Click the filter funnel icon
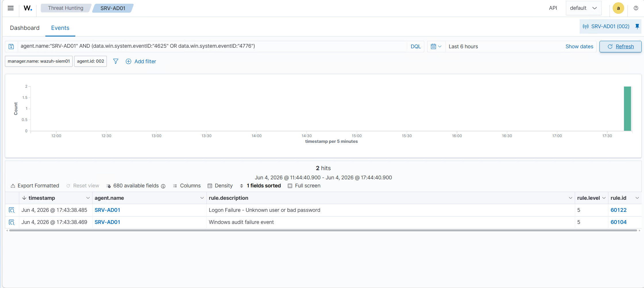This screenshot has height=288, width=644. (116, 61)
